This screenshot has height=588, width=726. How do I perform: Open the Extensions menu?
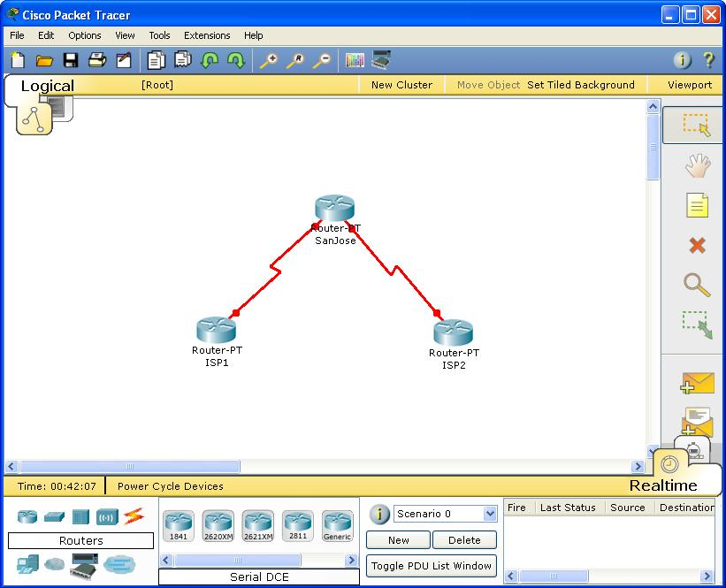point(207,35)
